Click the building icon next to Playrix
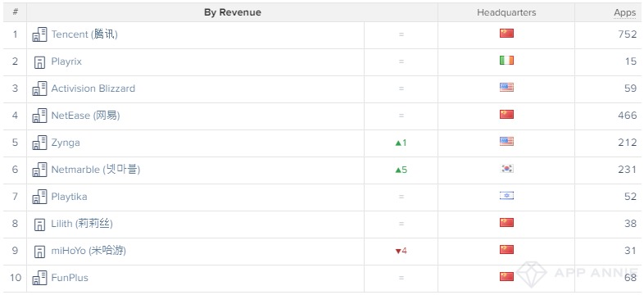 pos(39,62)
